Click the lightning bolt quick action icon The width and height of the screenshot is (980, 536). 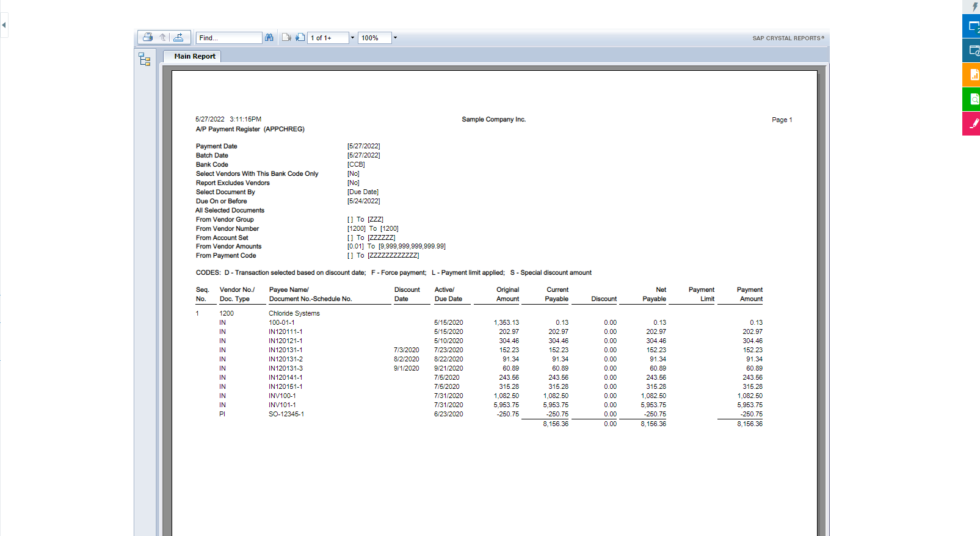tap(974, 7)
